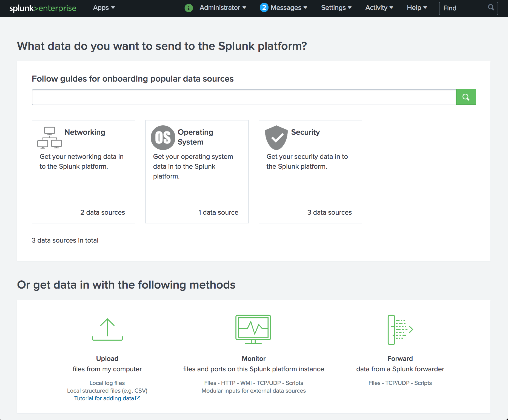
Task: Open the Settings menu
Action: (336, 8)
